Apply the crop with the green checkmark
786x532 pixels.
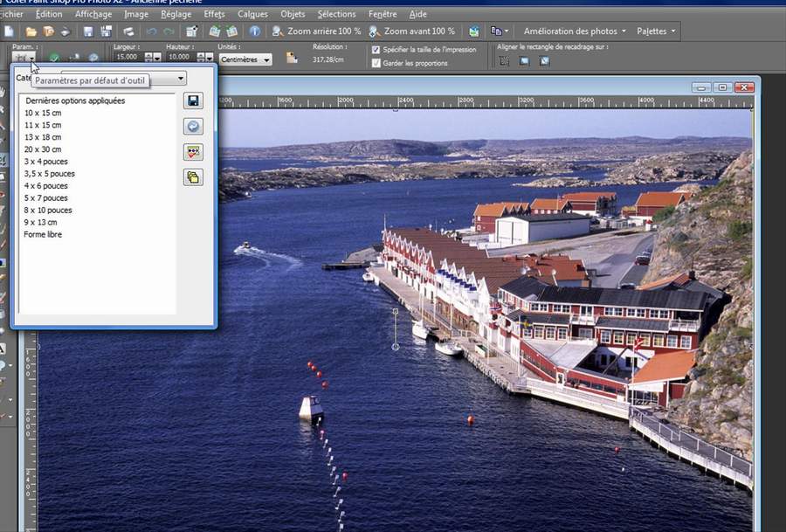pyautogui.click(x=55, y=58)
